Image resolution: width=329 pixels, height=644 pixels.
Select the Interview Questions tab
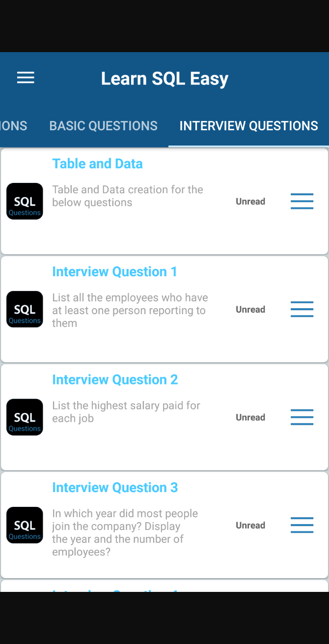248,126
